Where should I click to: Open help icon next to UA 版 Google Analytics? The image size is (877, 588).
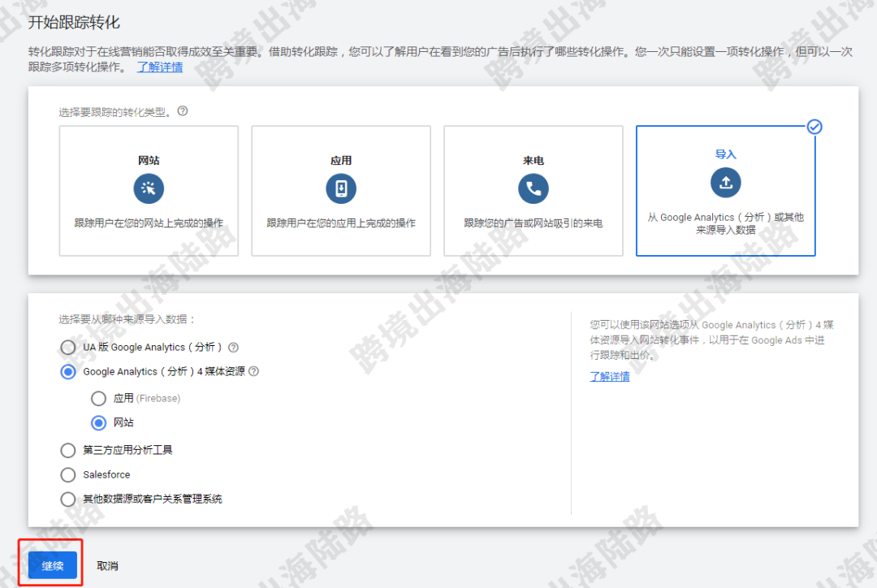pyautogui.click(x=233, y=348)
